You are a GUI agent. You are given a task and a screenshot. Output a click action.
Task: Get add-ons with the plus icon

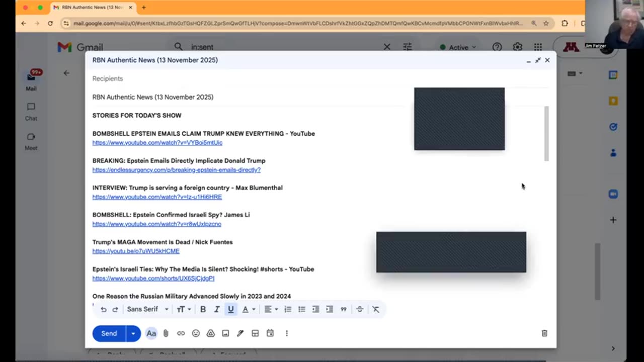pyautogui.click(x=613, y=220)
